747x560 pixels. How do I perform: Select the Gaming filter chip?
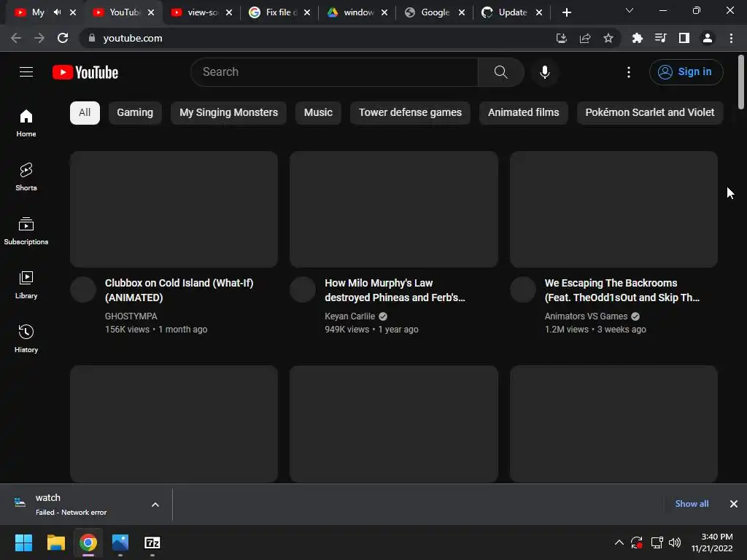tap(135, 113)
